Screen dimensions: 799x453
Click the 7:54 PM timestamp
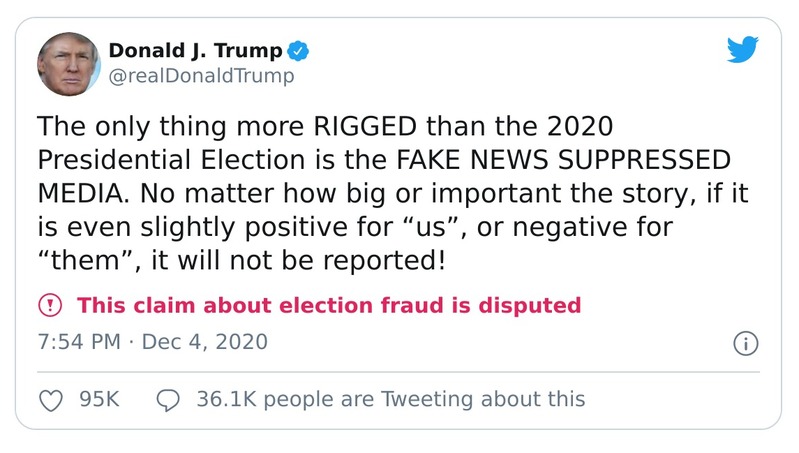pyautogui.click(x=79, y=342)
